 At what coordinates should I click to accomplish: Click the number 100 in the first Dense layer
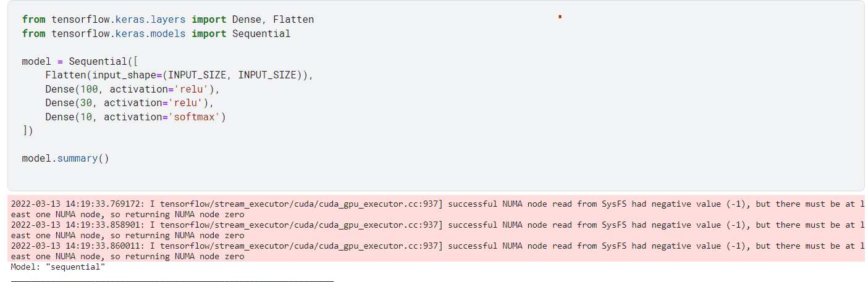point(89,89)
